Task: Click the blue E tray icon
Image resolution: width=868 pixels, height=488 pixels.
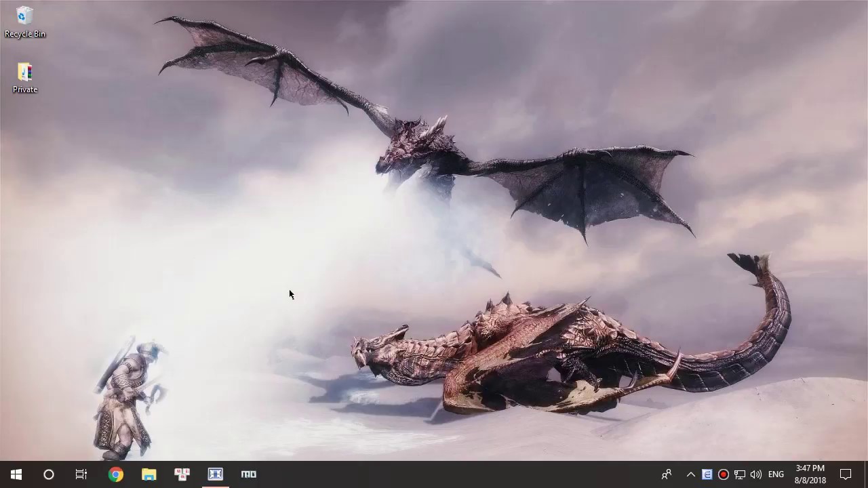Action: [707, 474]
